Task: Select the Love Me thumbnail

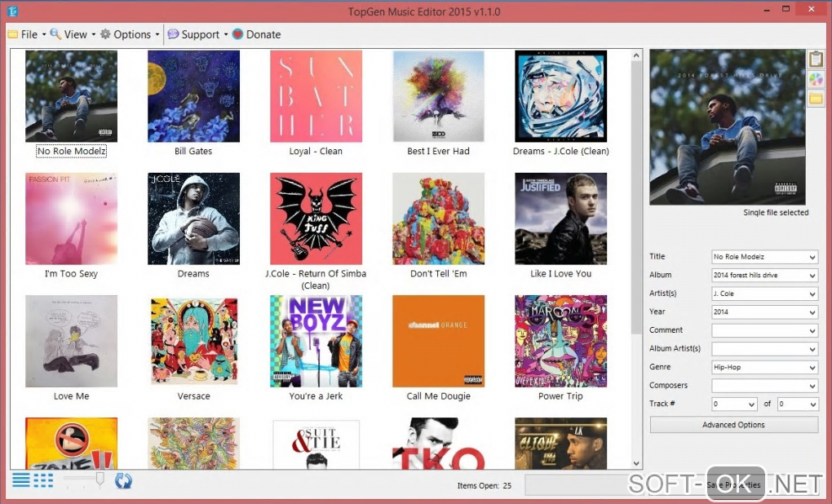Action: 71,341
